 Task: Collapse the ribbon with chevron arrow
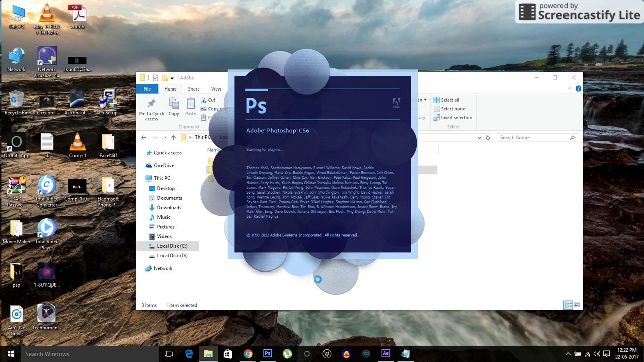pyautogui.click(x=570, y=88)
